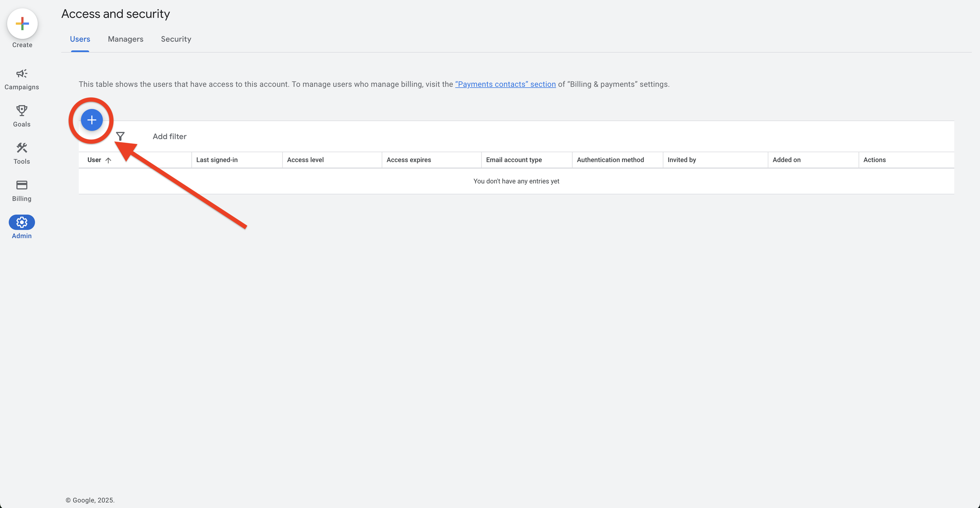Click the blue plus button to add users

coord(91,120)
